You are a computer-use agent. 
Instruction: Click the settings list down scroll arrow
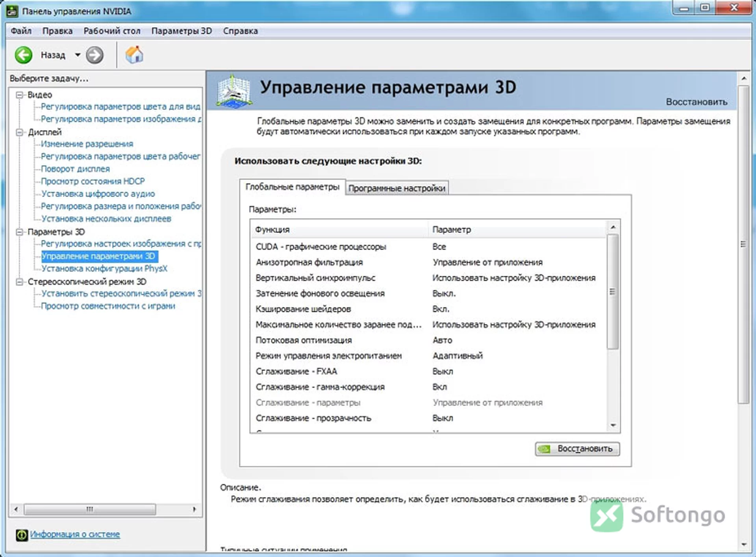(x=613, y=425)
